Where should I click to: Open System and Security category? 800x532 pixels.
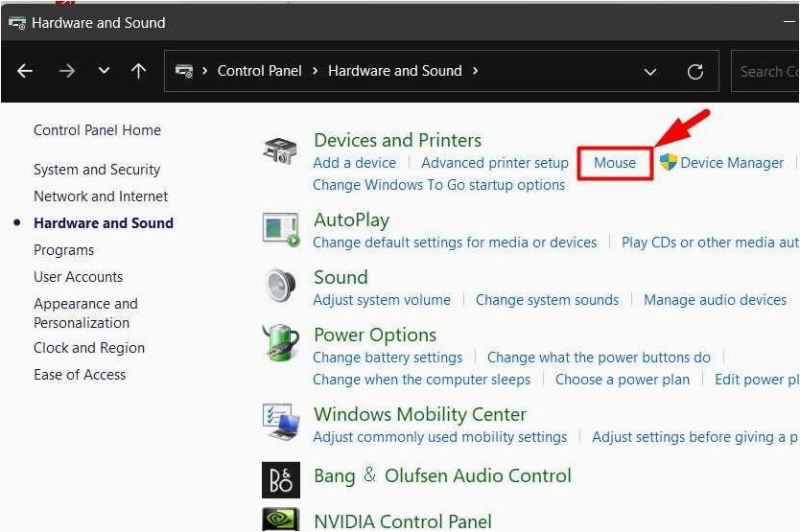click(x=97, y=170)
